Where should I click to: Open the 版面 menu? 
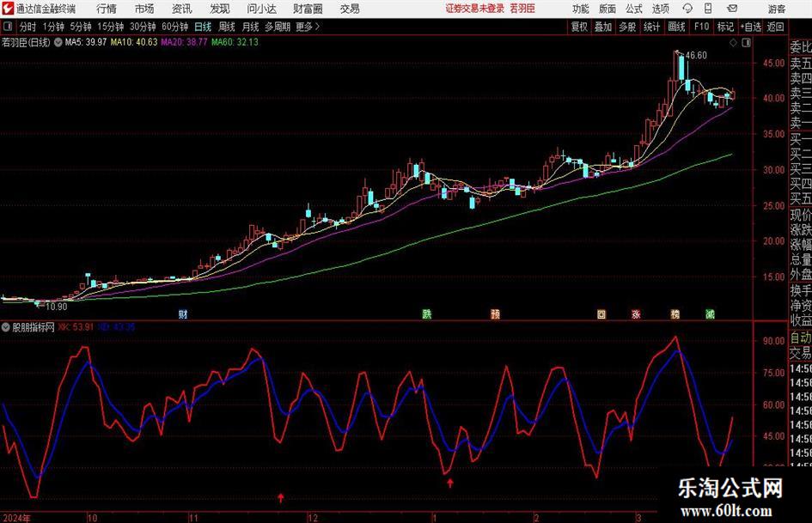607,9
